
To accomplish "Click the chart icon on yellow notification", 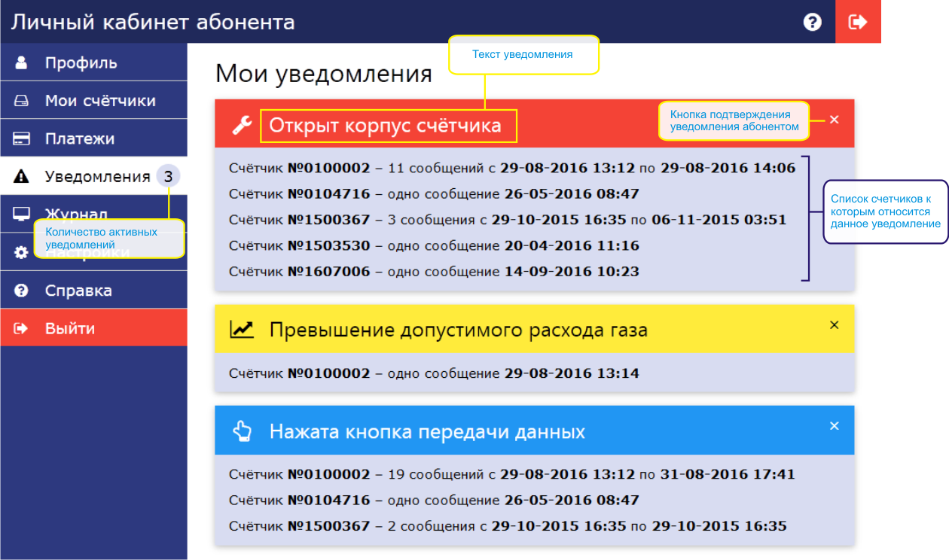I will tap(242, 330).
